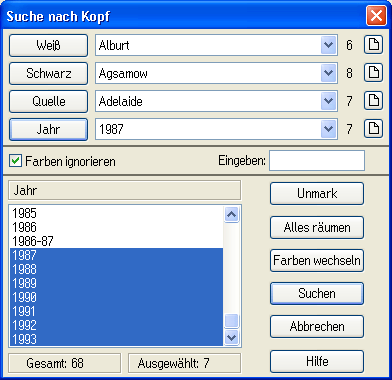Select the Jahr button

click(x=48, y=129)
